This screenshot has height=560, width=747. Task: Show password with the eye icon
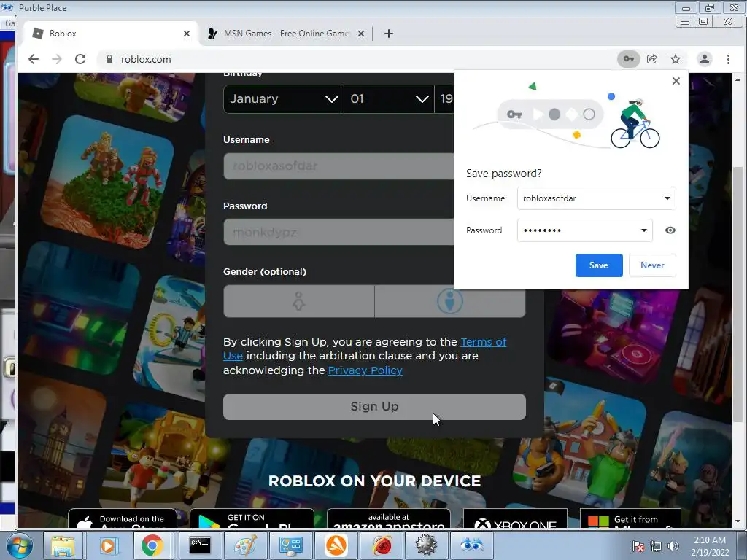[670, 230]
